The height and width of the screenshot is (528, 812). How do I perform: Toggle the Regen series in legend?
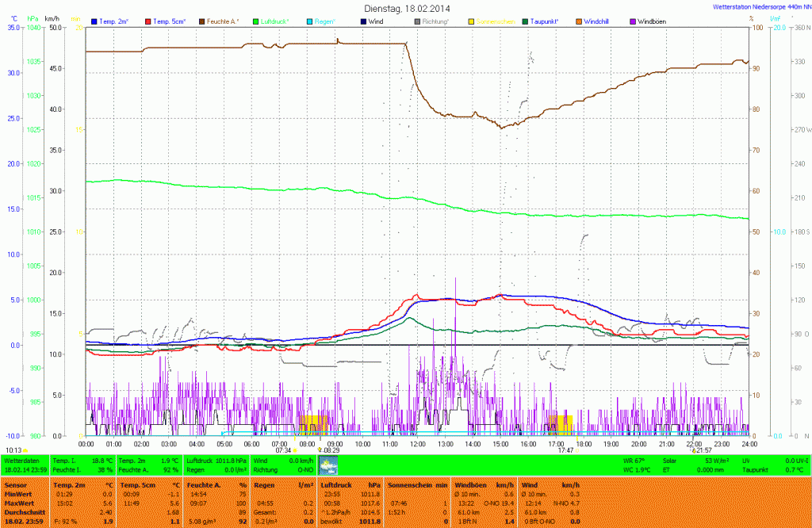pos(324,21)
